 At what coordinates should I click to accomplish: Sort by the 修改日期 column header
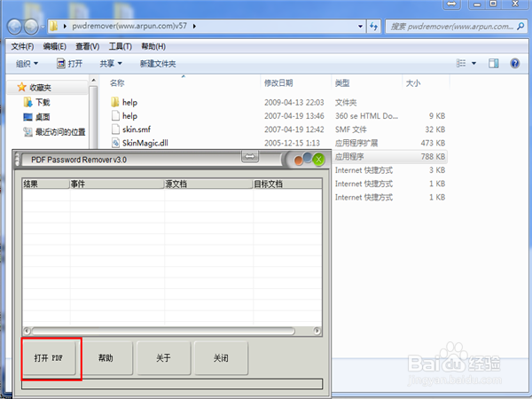[278, 82]
